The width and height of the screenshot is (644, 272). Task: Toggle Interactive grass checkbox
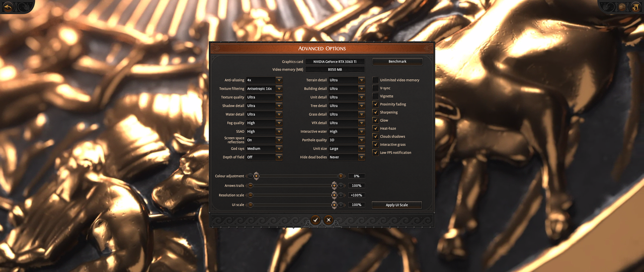(x=375, y=145)
